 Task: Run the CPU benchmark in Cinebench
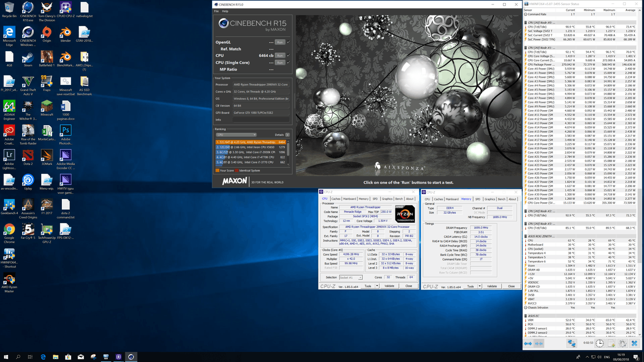[280, 55]
